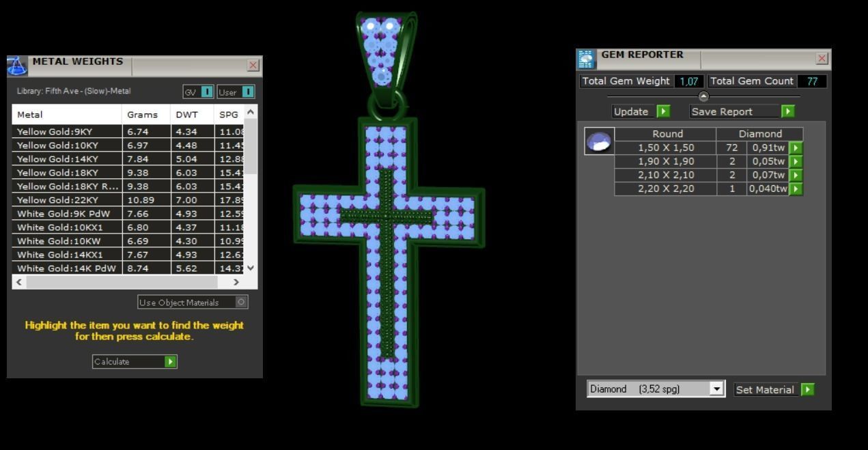Click metal list scroll left arrow
The height and width of the screenshot is (450, 868).
click(18, 281)
